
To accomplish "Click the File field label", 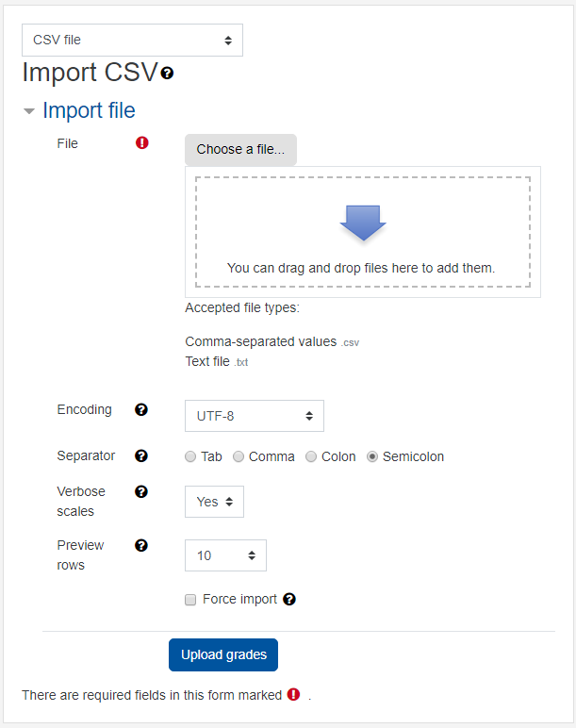I will tap(67, 143).
